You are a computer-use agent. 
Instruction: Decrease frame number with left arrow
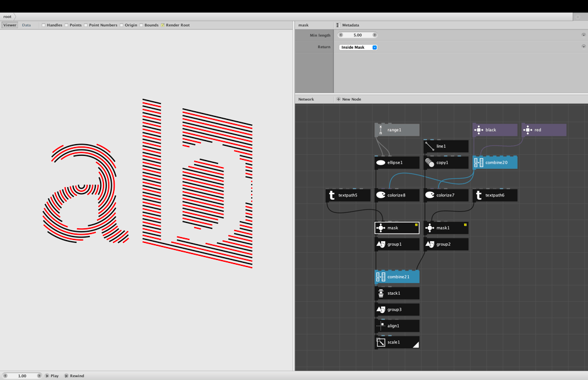[5, 375]
